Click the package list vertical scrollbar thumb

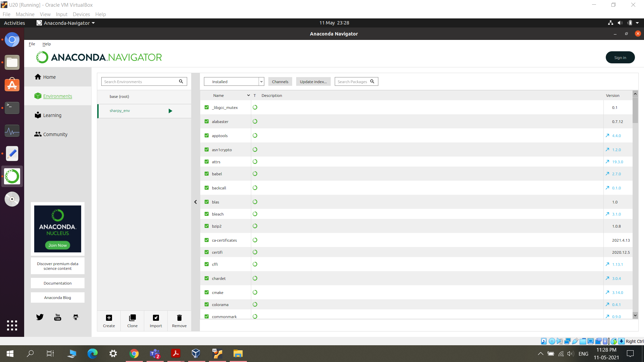(635, 111)
